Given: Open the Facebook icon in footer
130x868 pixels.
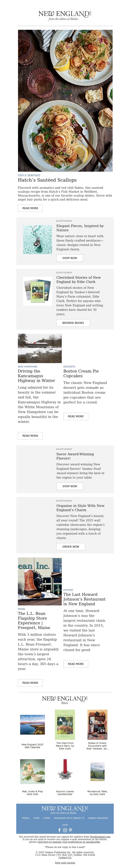Looking at the screenshot, I should point(60,830).
